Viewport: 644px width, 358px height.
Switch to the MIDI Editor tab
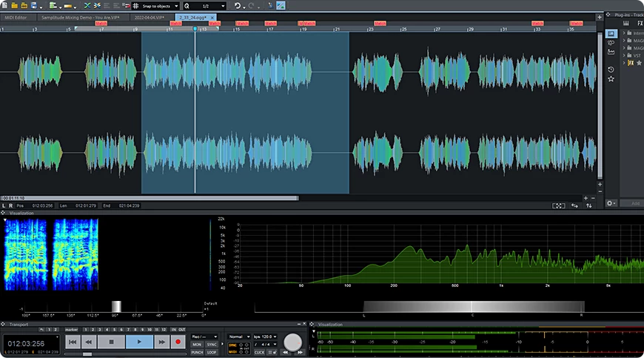pos(16,16)
